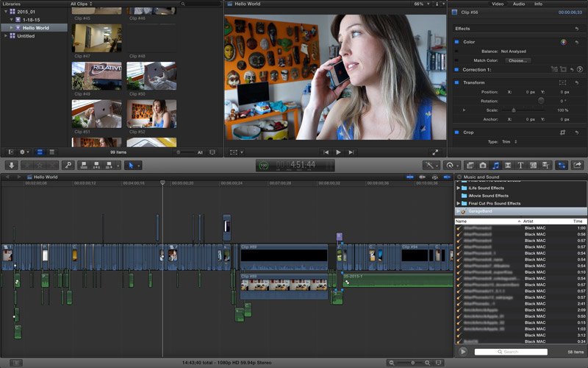Viewport: 588px width, 368px height.
Task: Open the Timeline Index button
Action: pyautogui.click(x=15, y=363)
